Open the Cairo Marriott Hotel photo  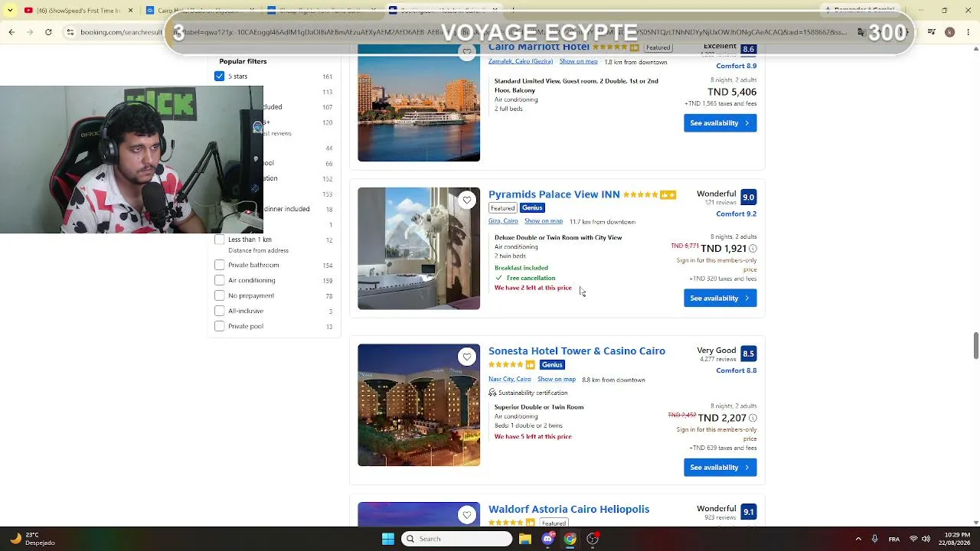coord(419,103)
